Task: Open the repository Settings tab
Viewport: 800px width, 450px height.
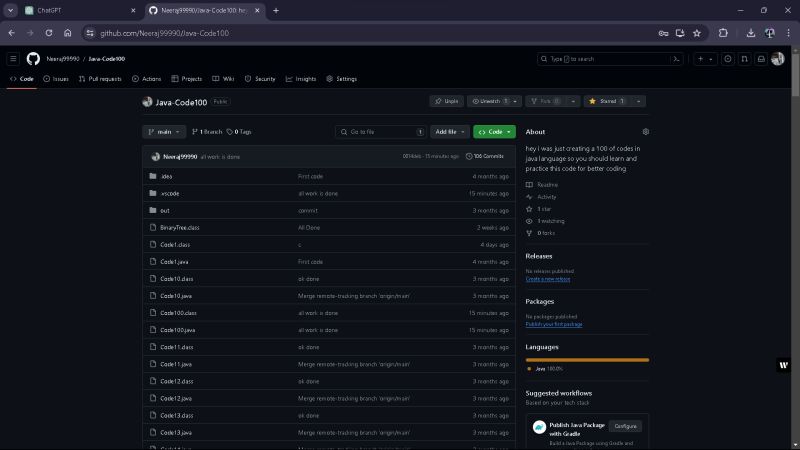Action: click(x=341, y=79)
